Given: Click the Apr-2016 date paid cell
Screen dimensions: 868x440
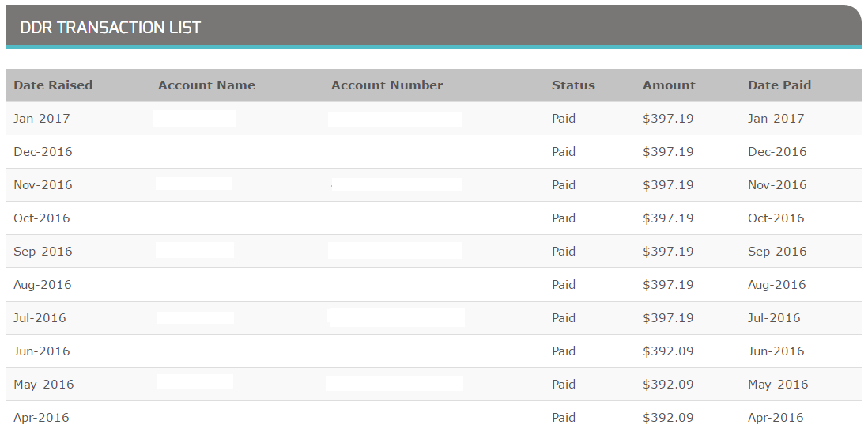Looking at the screenshot, I should click(776, 418).
